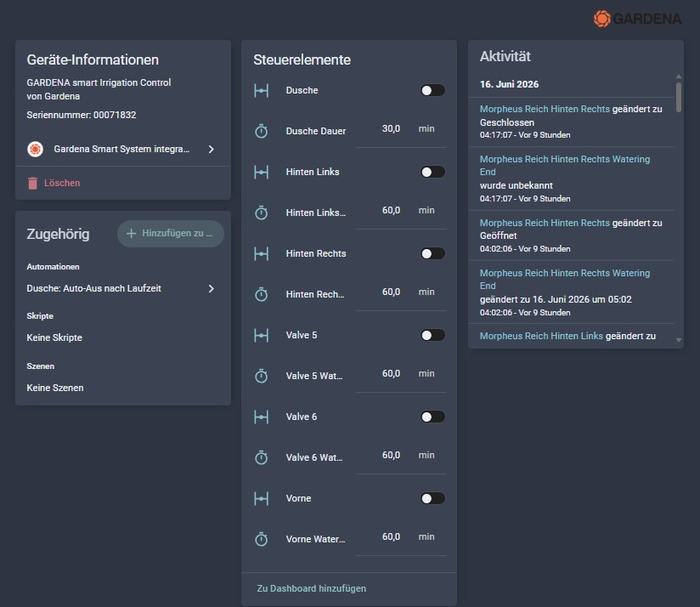Edit Dusche Dauer value 30,0
Image resolution: width=700 pixels, height=607 pixels.
[391, 129]
